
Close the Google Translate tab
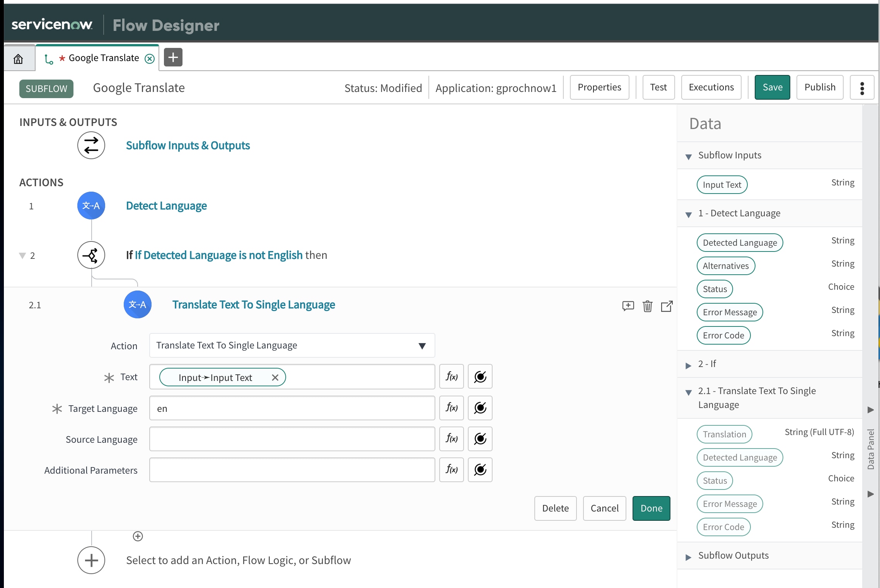tap(150, 58)
